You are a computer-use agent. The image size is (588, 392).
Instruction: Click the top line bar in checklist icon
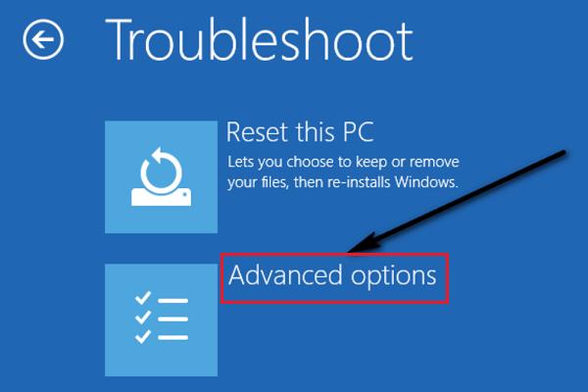tap(172, 301)
